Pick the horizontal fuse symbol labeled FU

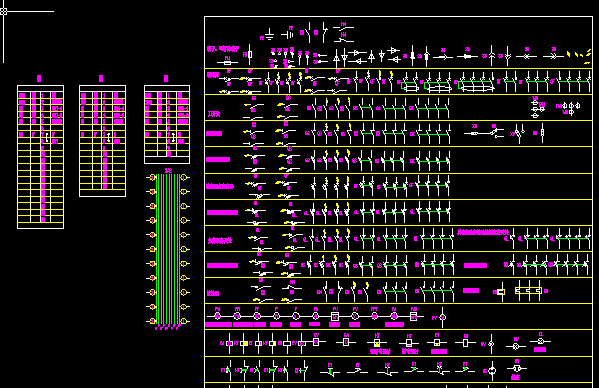pos(227,62)
